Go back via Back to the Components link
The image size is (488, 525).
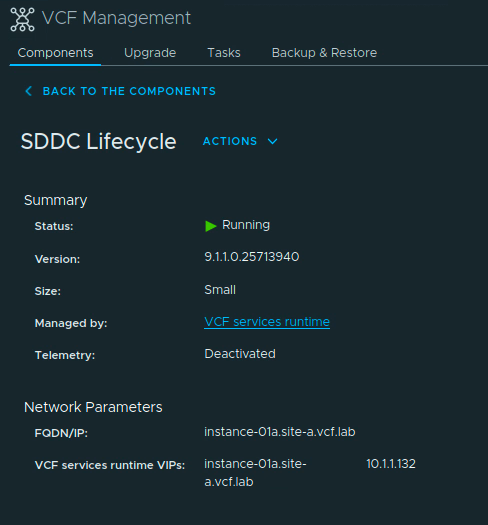pos(129,91)
